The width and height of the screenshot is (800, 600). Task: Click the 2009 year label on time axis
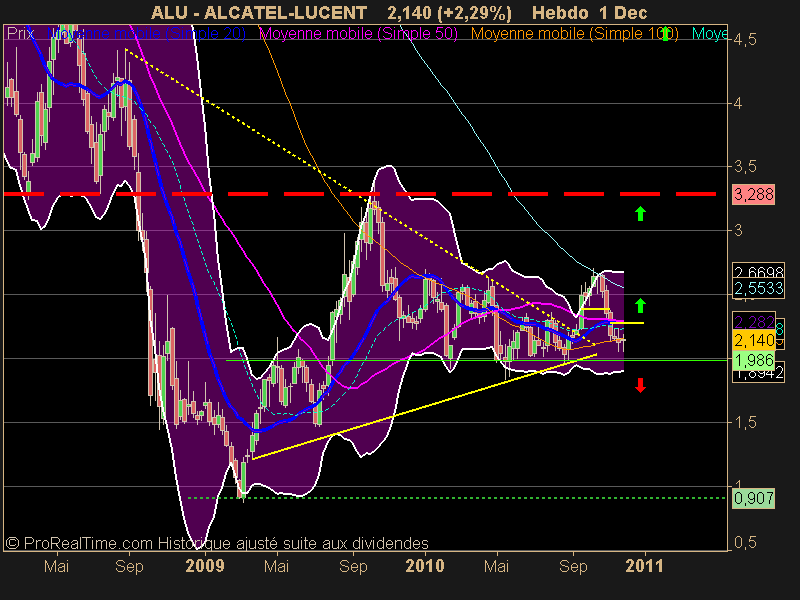pos(205,566)
